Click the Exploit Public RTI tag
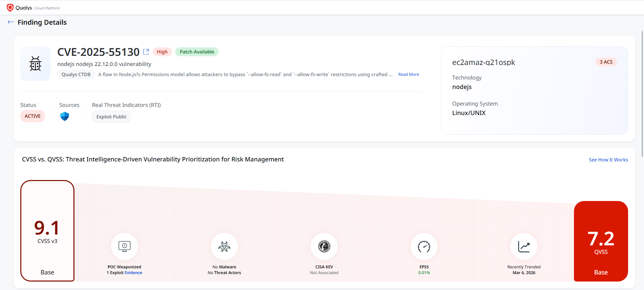The width and height of the screenshot is (644, 290). pos(111,117)
